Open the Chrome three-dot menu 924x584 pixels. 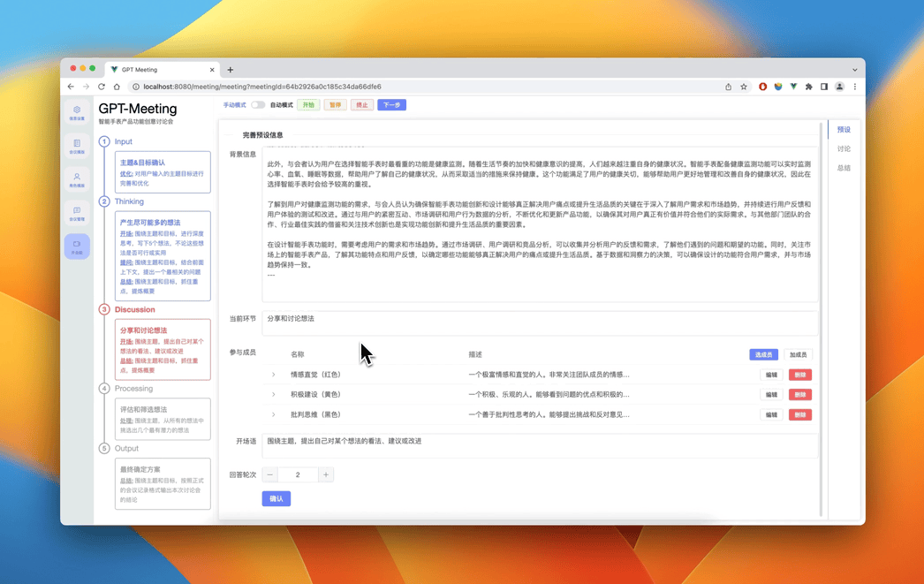854,87
